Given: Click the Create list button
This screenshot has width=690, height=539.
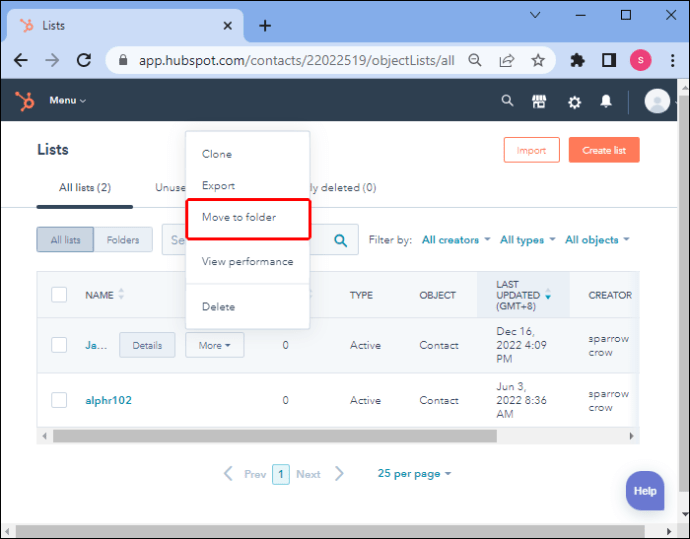Looking at the screenshot, I should coord(604,150).
